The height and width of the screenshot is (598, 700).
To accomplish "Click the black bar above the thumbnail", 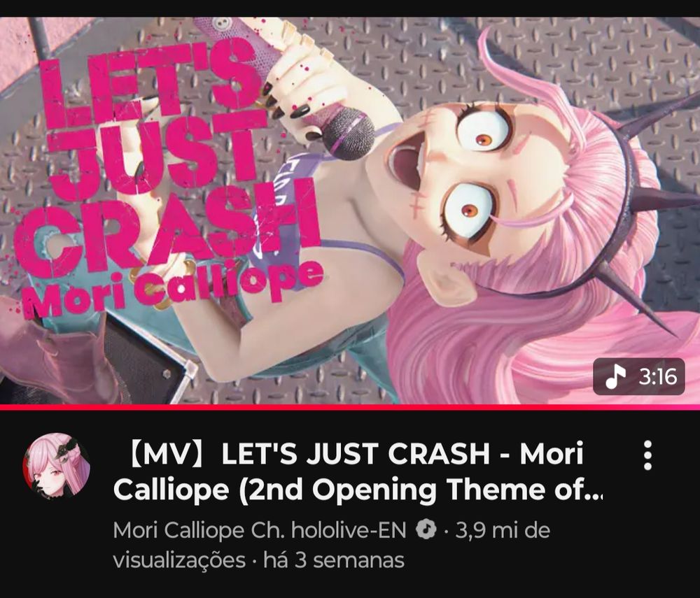I will pyautogui.click(x=350, y=8).
